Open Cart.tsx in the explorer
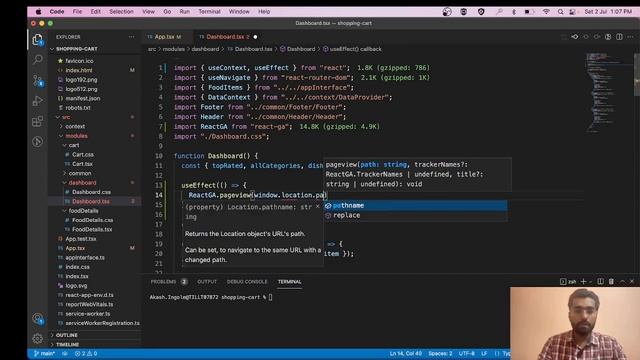The width and height of the screenshot is (640, 360). pyautogui.click(x=82, y=164)
